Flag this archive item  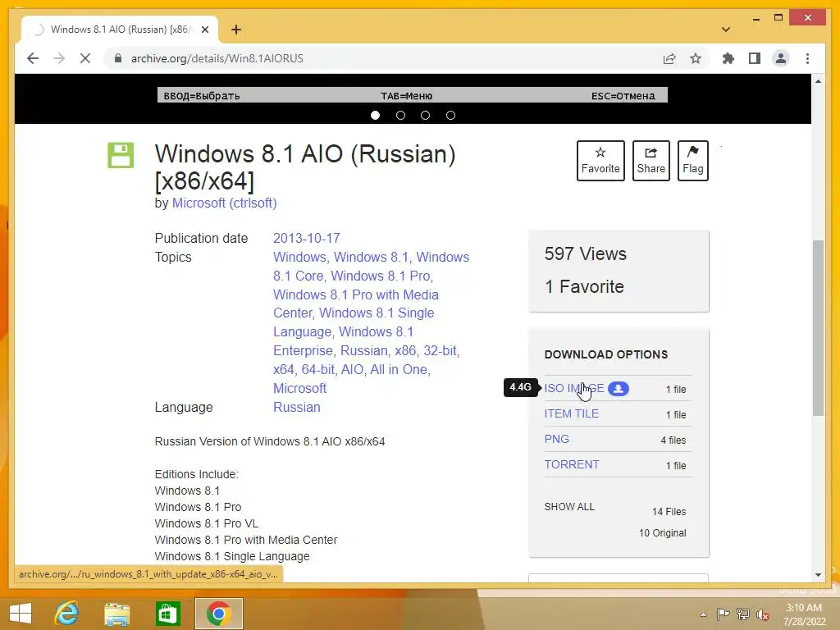[692, 161]
